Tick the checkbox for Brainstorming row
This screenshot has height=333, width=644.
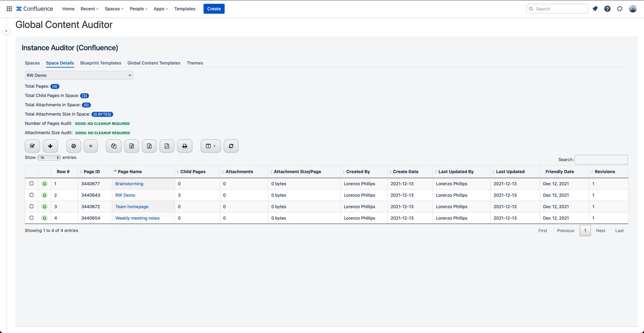(31, 184)
